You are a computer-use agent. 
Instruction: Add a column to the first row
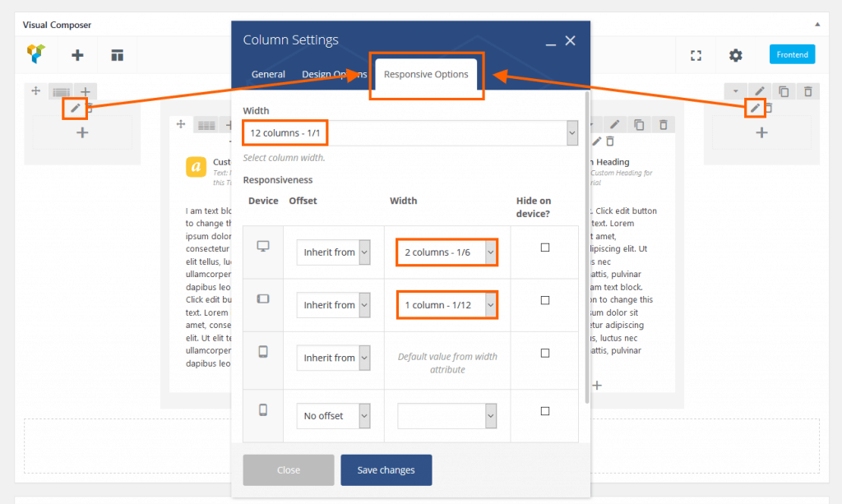click(x=85, y=92)
